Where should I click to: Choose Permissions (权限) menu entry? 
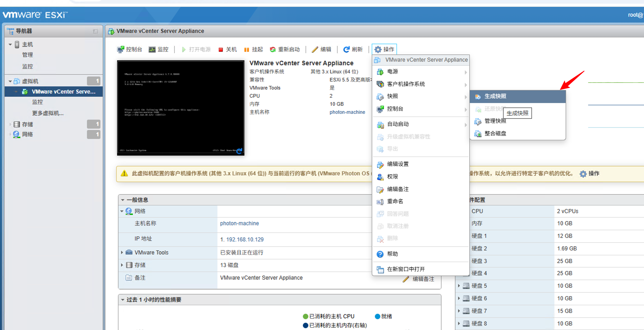[x=421, y=177]
